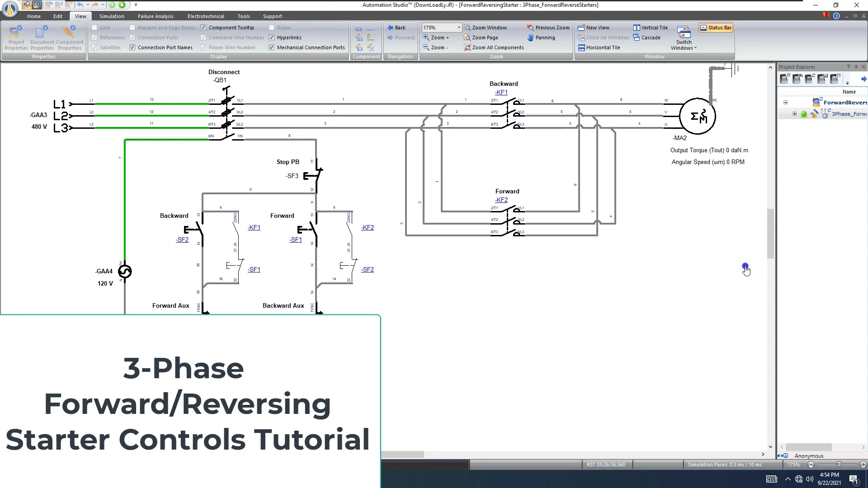Toggle the Component Tooltip checkbox

[x=203, y=27]
